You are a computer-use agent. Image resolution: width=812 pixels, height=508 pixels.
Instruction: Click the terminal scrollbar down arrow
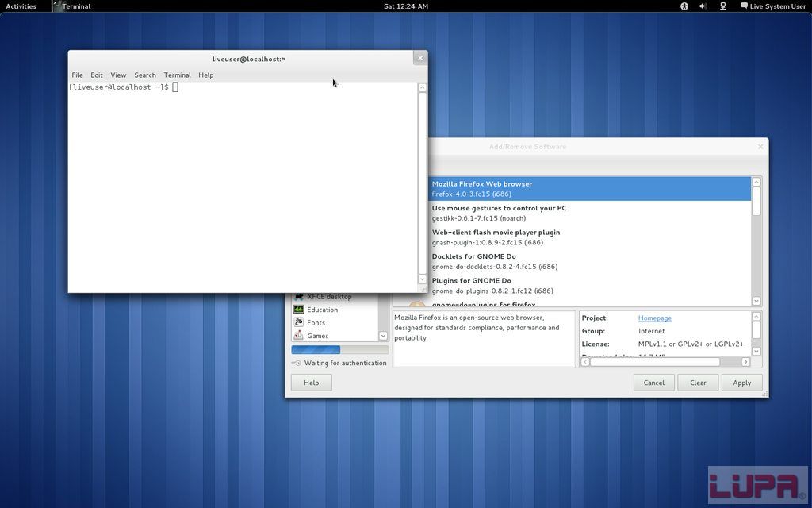tap(422, 279)
